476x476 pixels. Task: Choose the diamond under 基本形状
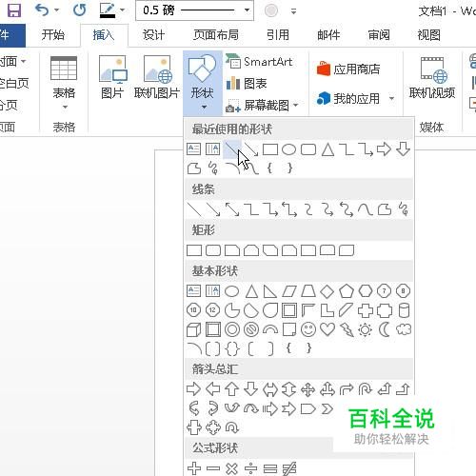coord(327,291)
